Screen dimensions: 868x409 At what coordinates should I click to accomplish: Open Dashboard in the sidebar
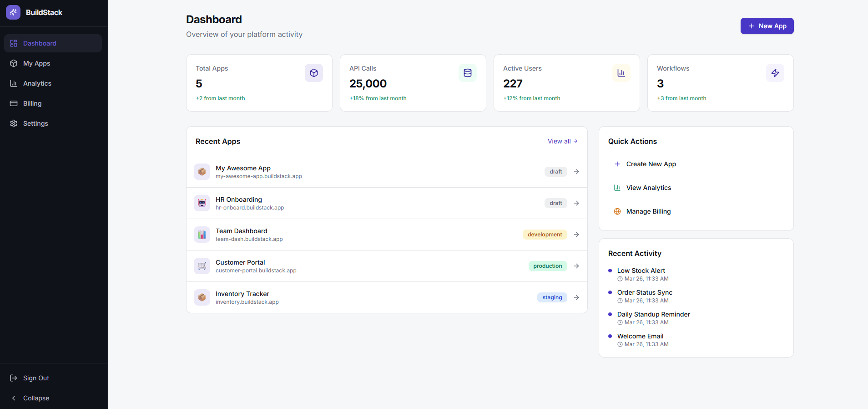tap(53, 43)
